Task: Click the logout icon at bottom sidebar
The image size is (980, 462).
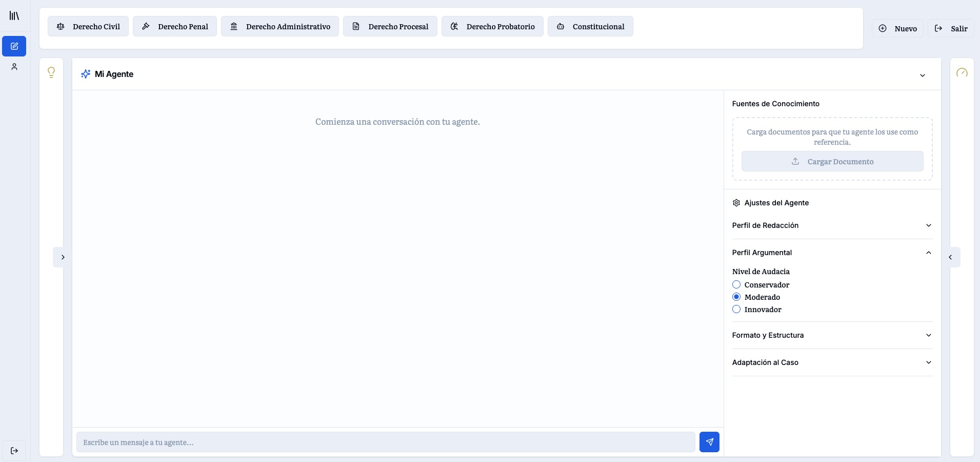Action: (x=14, y=450)
